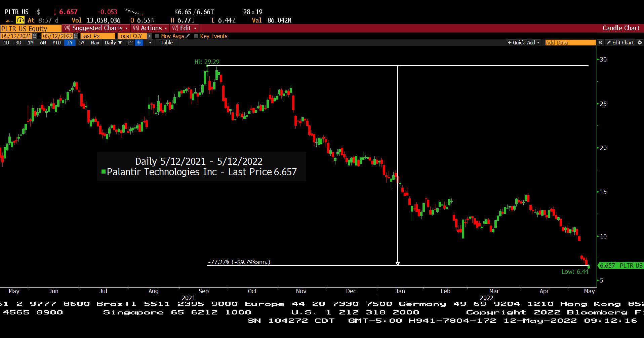Click the Vol 13,058,036 value
644x338 pixels.
(96, 21)
